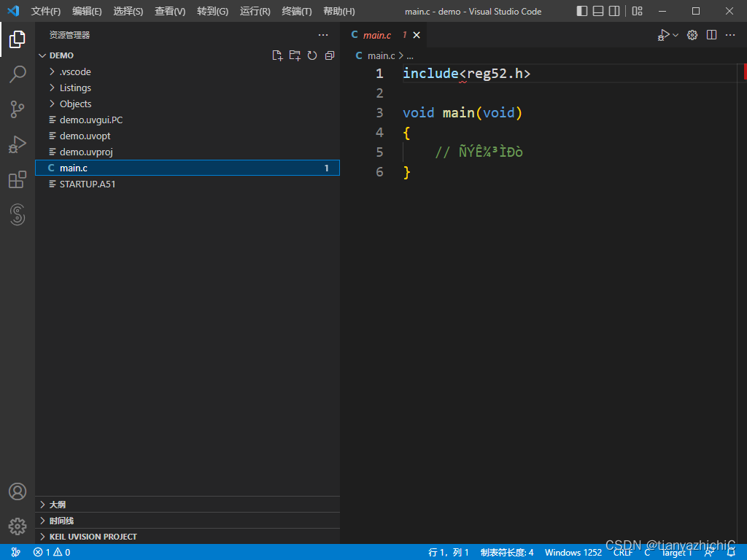Open the Explorer view in activity bar
Viewport: 747px width, 560px height.
(18, 39)
